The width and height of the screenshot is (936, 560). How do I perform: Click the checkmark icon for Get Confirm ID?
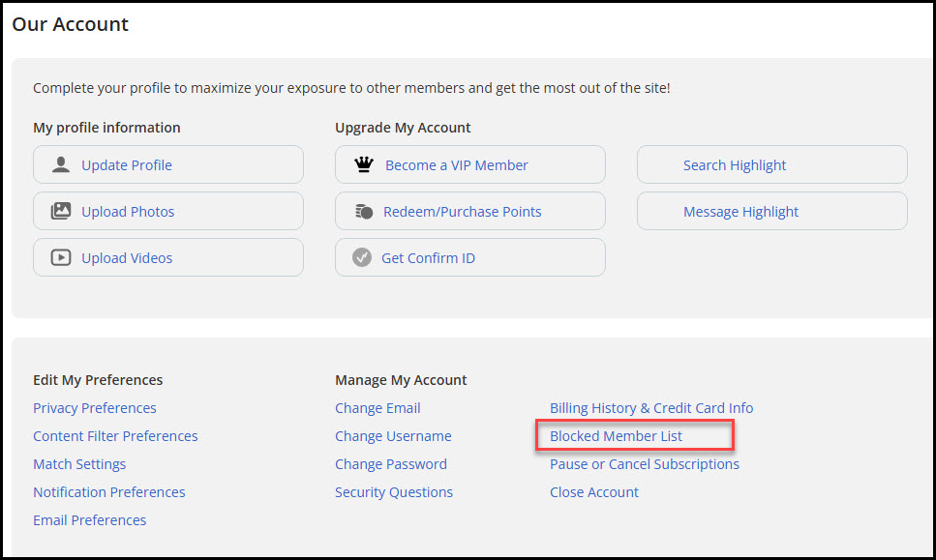coord(362,257)
